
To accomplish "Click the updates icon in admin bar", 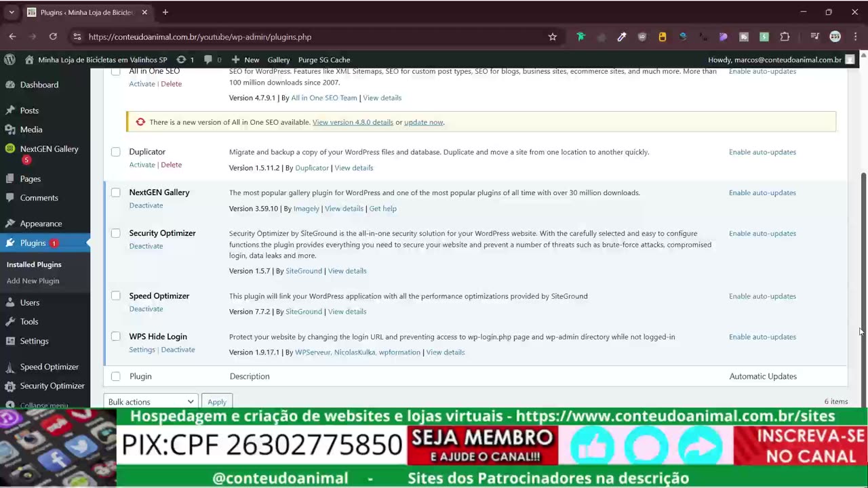I will (x=185, y=60).
